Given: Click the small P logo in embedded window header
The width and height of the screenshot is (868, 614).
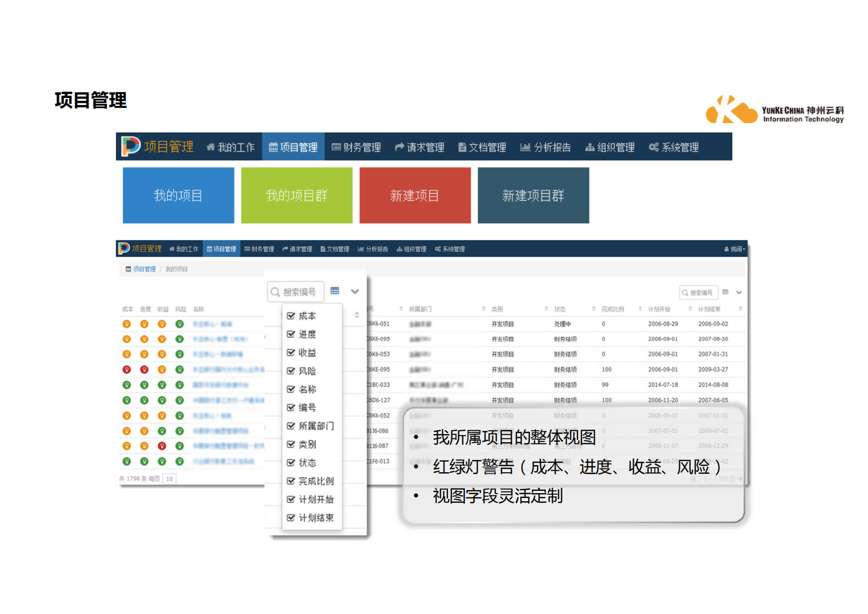Looking at the screenshot, I should (x=124, y=248).
